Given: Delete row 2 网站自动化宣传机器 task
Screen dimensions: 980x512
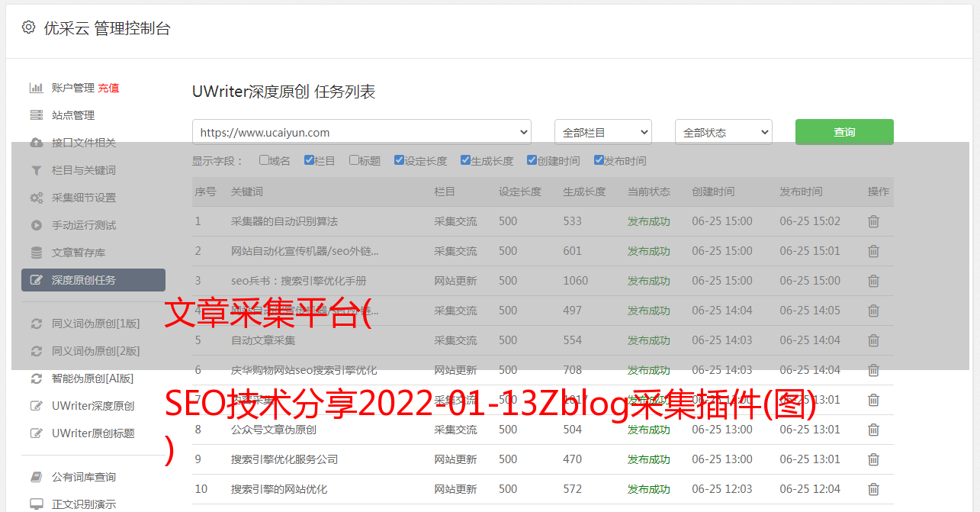Looking at the screenshot, I should (x=873, y=251).
